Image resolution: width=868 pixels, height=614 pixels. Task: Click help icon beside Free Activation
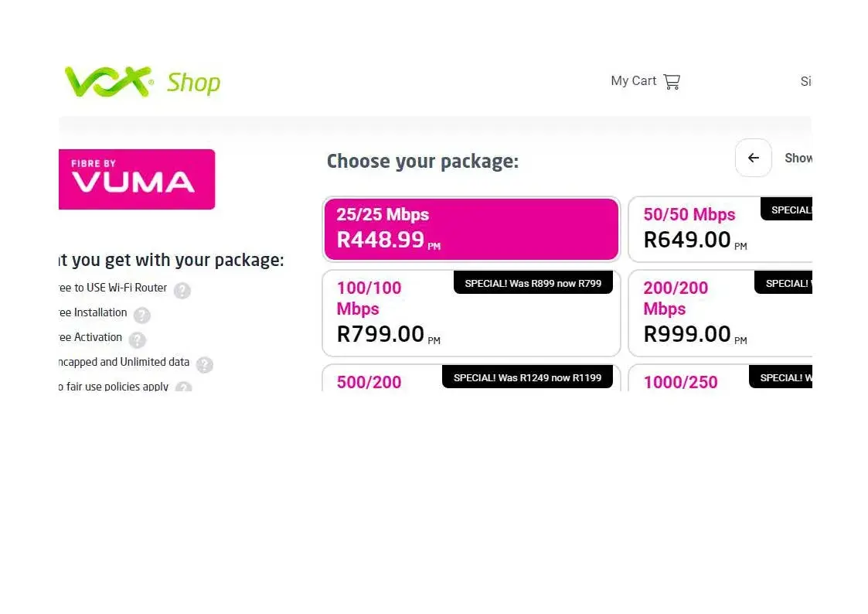click(137, 340)
